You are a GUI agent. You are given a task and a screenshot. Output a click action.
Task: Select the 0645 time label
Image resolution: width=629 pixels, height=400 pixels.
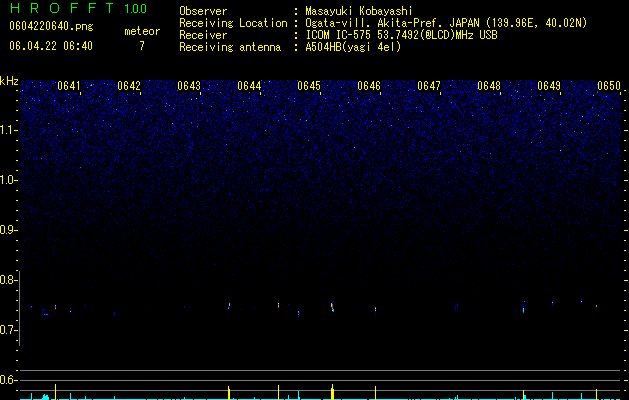coord(309,86)
